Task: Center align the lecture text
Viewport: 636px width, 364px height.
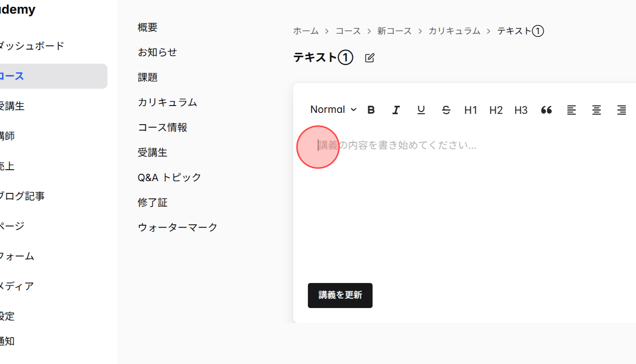Action: (596, 110)
